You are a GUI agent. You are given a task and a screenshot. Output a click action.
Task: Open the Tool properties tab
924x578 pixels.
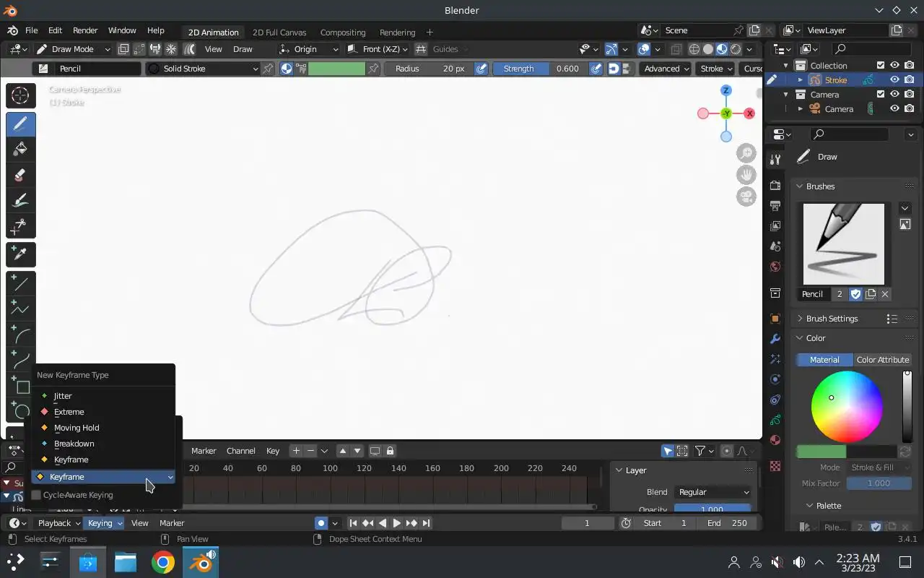[x=775, y=159]
